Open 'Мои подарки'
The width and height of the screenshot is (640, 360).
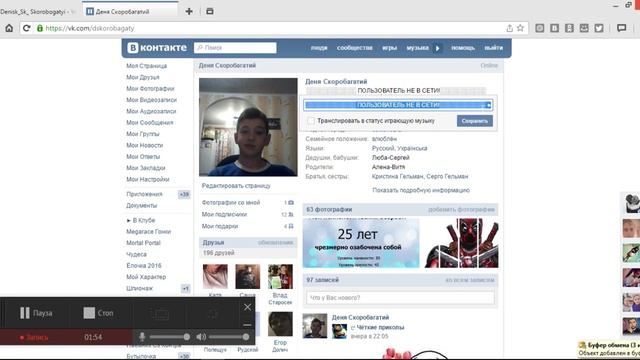coord(220,226)
